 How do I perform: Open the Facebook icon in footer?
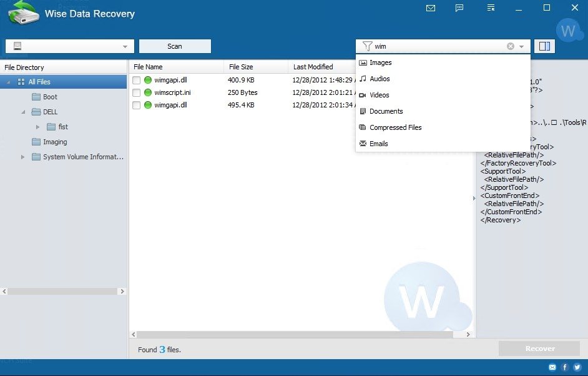point(565,367)
